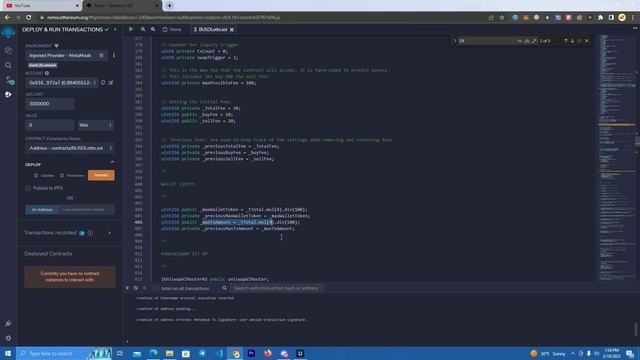The height and width of the screenshot is (360, 640).
Task: Open the File explorer sidebar icon
Action: pos(8,50)
